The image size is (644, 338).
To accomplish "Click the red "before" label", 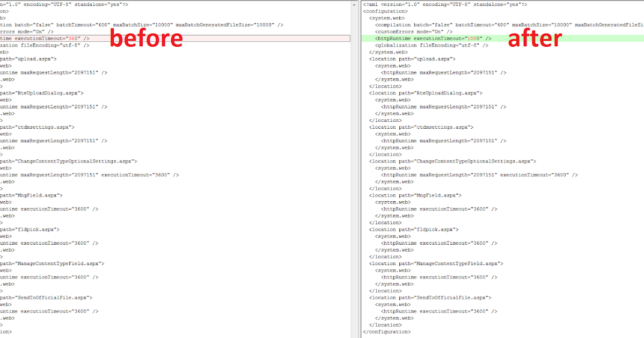I will coord(145,38).
